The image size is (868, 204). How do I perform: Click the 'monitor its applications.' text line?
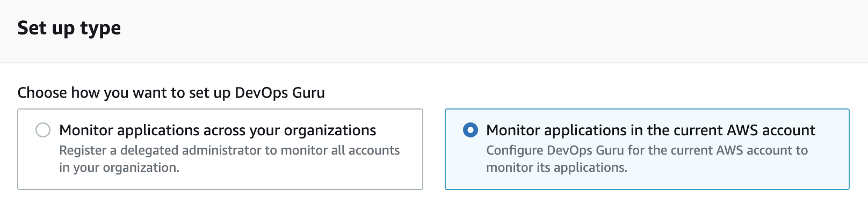tap(556, 167)
